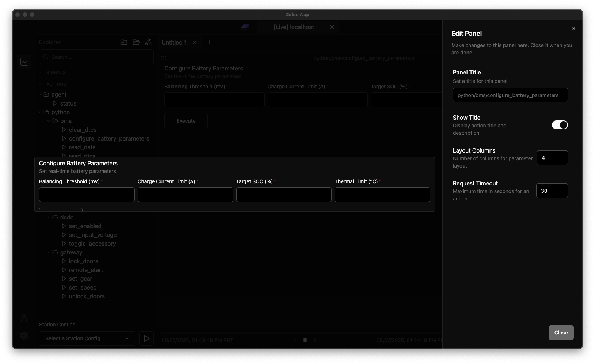Click the Execute button
Viewport: 595px width, 364px height.
(x=186, y=121)
